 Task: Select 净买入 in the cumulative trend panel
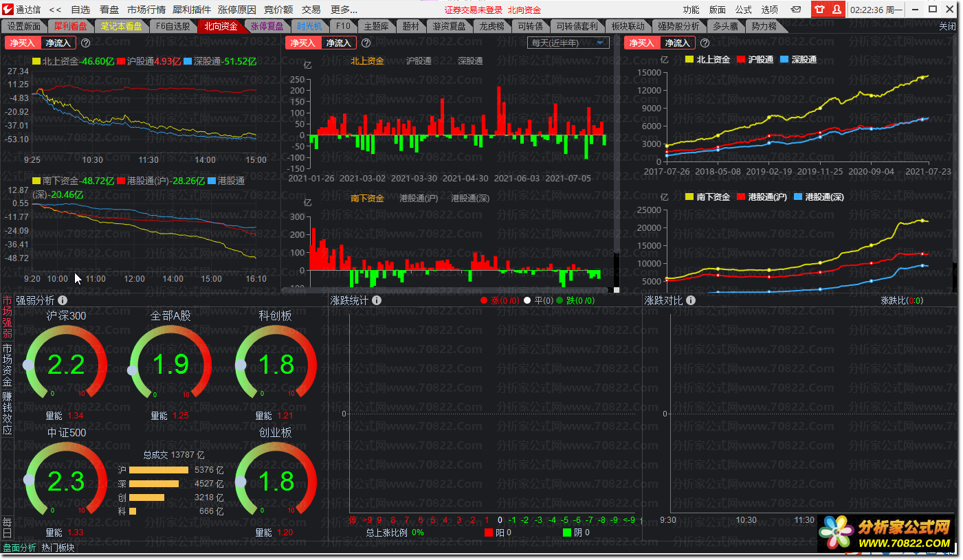click(x=642, y=43)
